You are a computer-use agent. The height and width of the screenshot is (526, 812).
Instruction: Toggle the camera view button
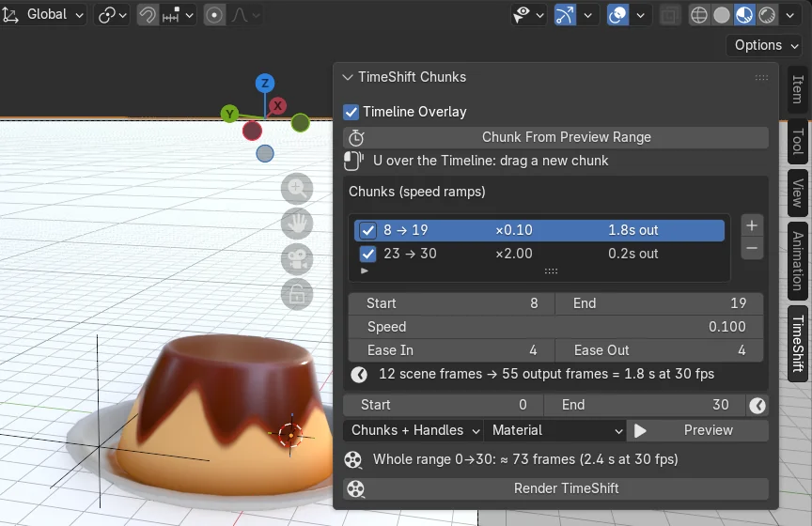[297, 259]
